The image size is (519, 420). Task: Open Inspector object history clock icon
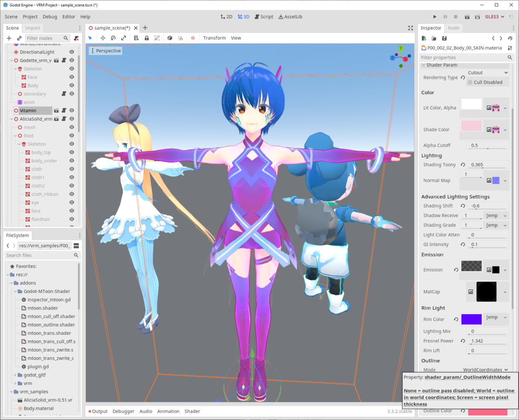510,38
